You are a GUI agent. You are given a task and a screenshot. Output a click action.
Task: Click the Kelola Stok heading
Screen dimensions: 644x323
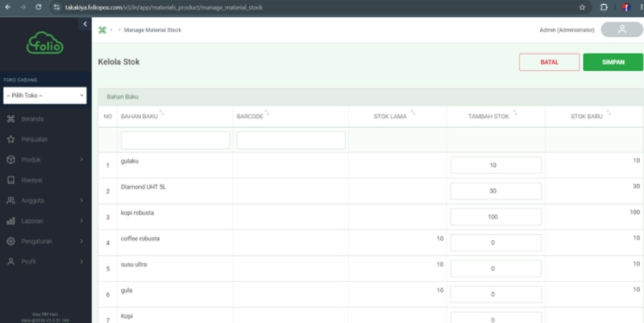tap(119, 62)
